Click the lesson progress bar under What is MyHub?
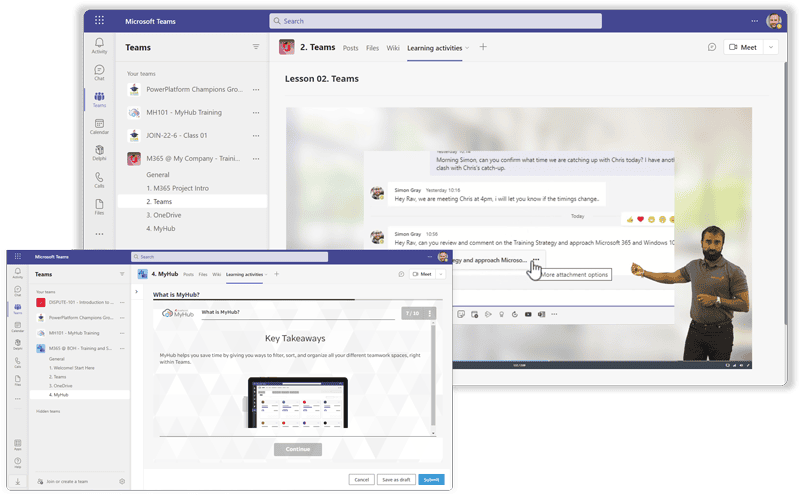Image resolution: width=800 pixels, height=495 pixels. [x=297, y=300]
